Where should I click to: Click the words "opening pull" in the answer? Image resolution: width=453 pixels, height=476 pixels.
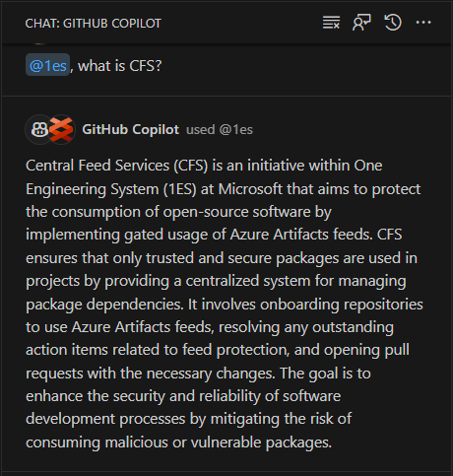pos(366,350)
